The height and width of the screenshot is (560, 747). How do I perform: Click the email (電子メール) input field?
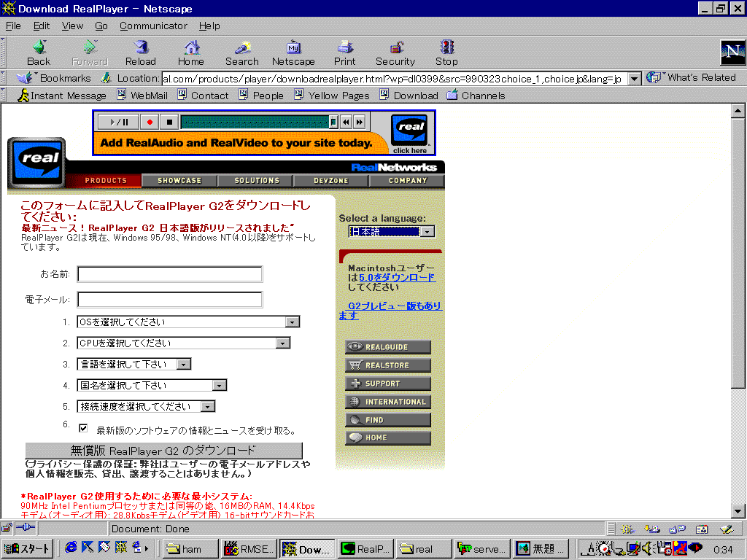[x=170, y=300]
